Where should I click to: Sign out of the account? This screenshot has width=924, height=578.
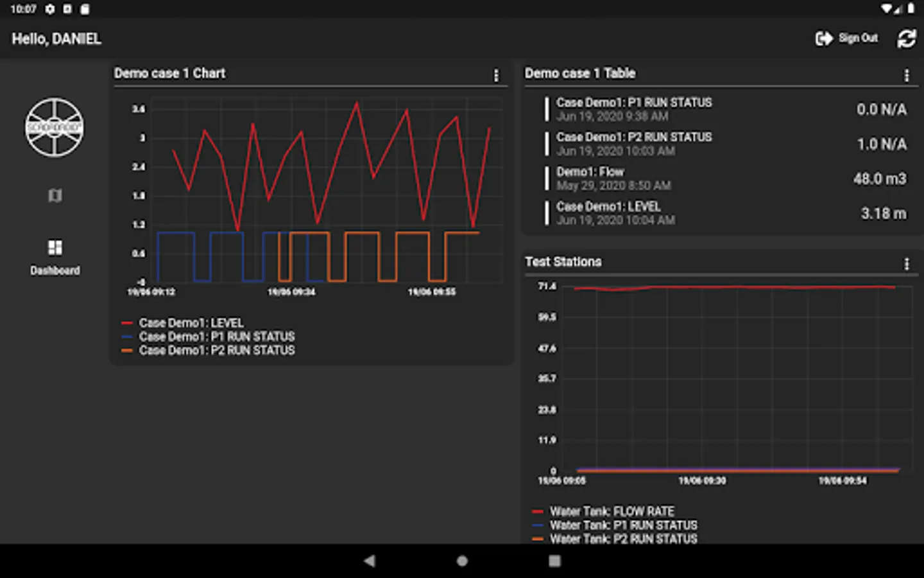point(846,39)
